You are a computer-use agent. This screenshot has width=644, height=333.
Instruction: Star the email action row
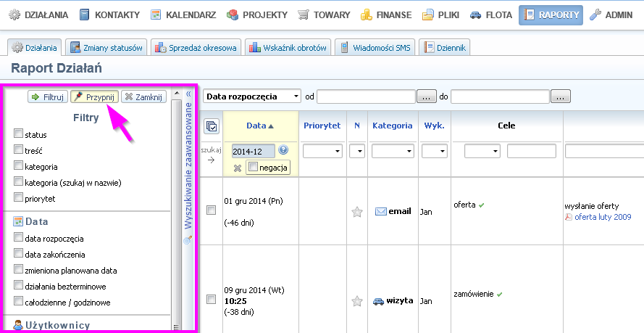click(356, 212)
